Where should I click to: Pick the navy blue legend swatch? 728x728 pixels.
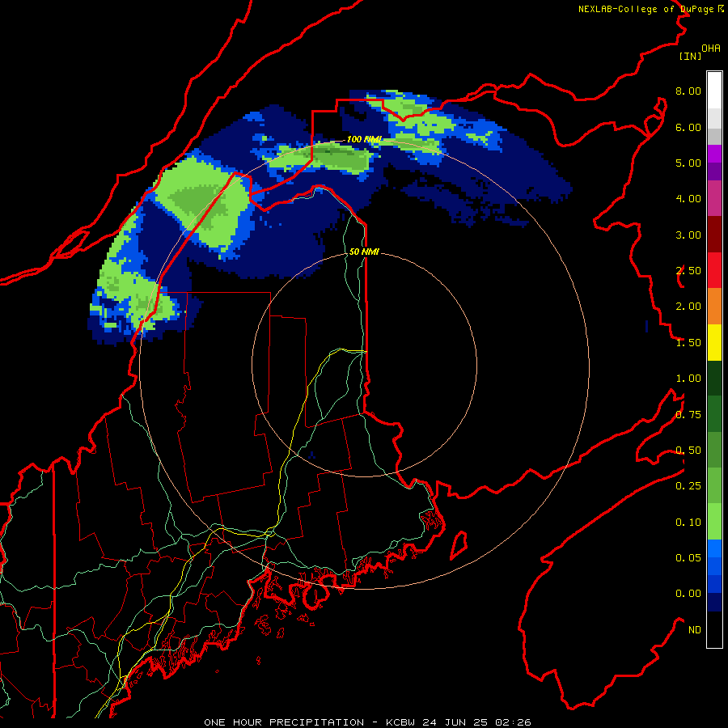point(714,603)
